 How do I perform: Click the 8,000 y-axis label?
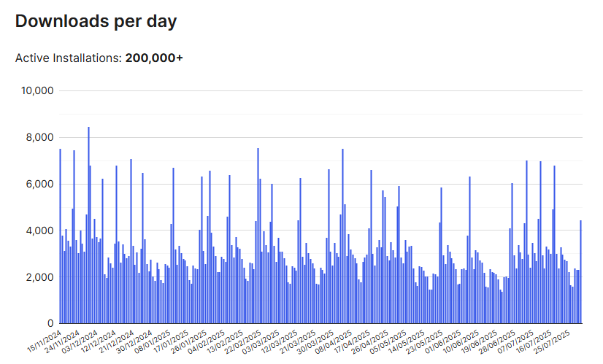coord(38,137)
